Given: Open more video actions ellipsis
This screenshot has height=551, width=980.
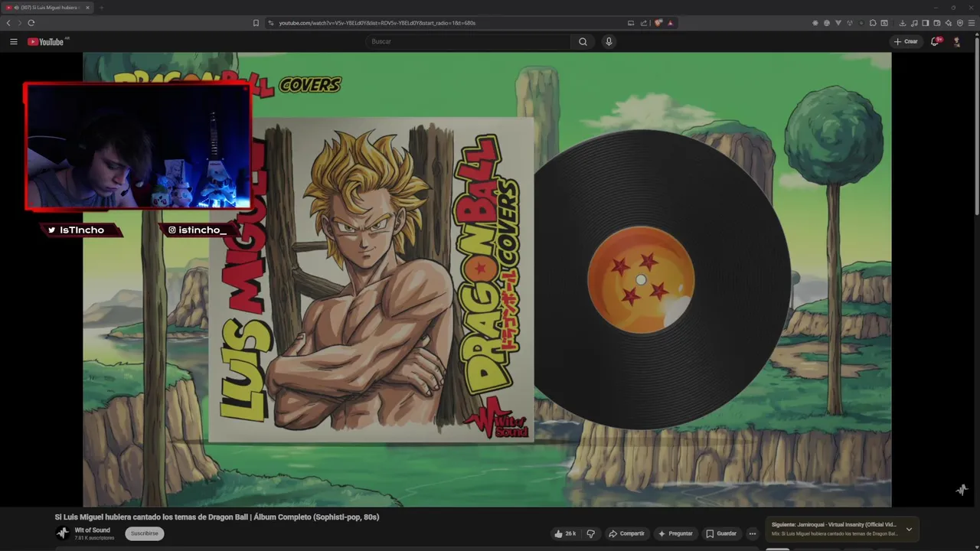Looking at the screenshot, I should [x=753, y=533].
